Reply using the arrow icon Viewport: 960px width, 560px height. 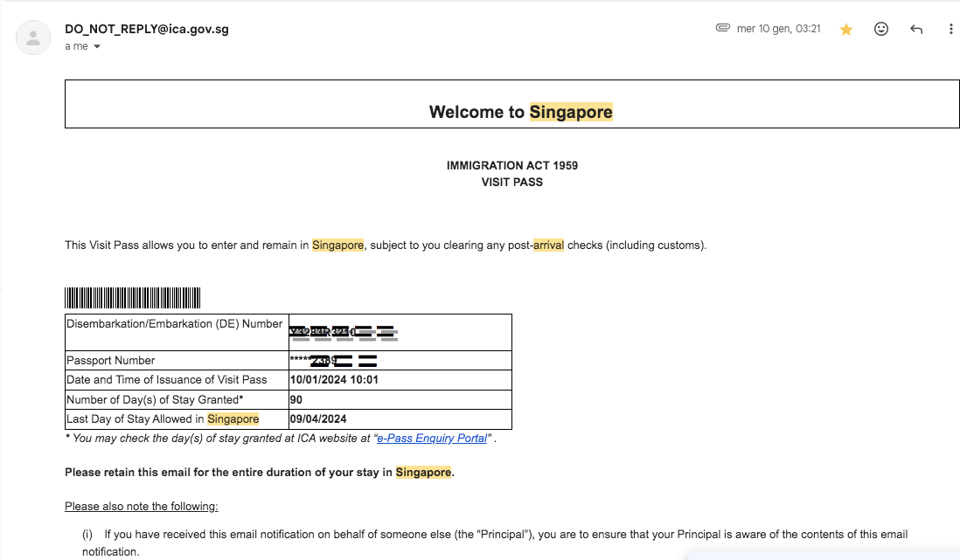tap(916, 29)
